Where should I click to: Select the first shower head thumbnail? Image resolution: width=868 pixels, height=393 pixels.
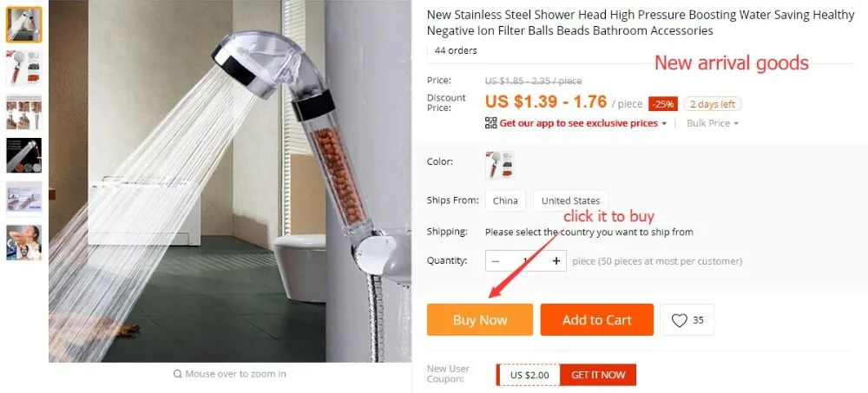tap(23, 24)
